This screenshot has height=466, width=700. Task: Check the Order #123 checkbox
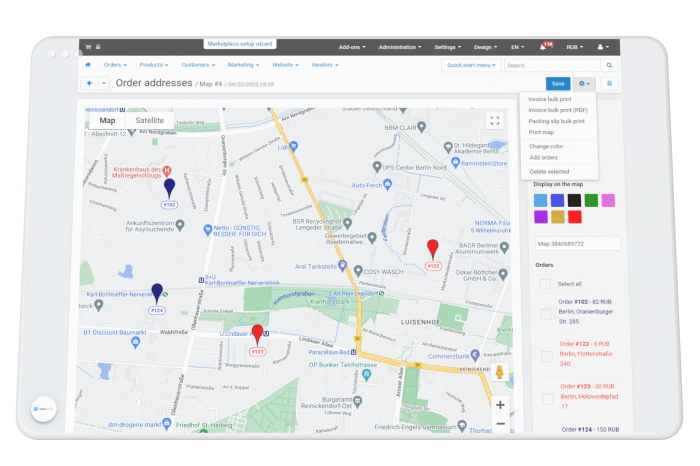[x=548, y=399]
